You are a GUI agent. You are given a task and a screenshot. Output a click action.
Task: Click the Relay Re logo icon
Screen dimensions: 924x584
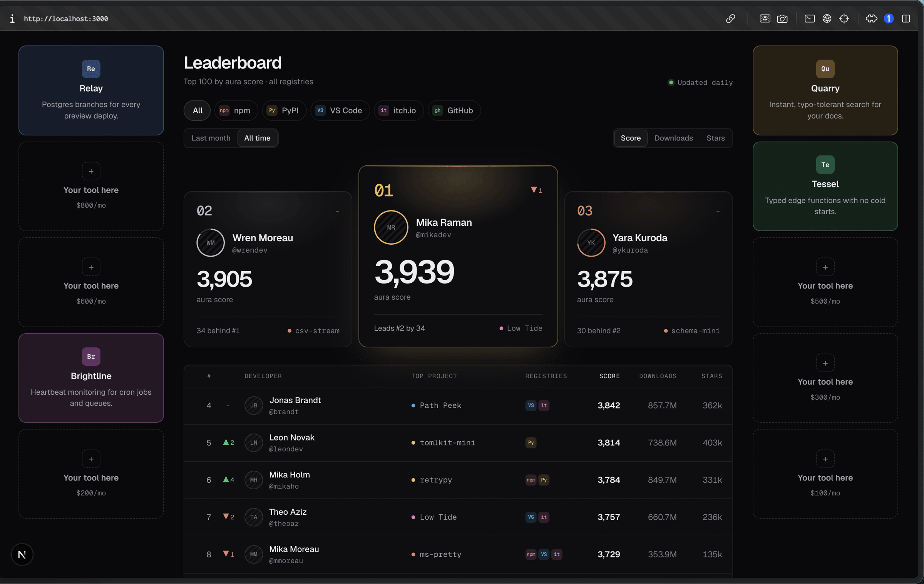tap(91, 69)
